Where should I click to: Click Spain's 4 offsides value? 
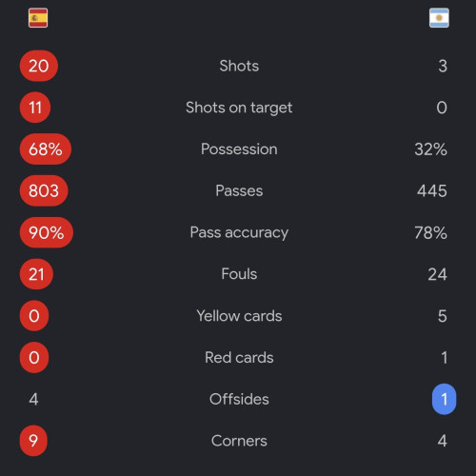click(33, 399)
